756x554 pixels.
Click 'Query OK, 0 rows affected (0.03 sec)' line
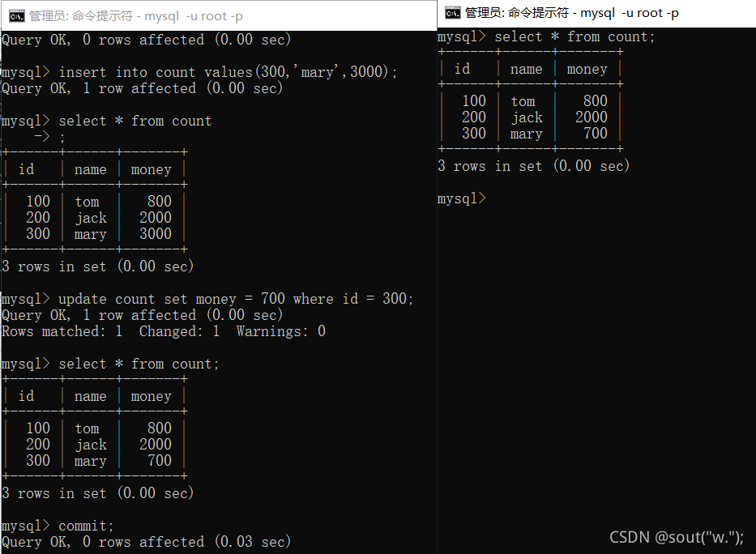[x=146, y=542]
